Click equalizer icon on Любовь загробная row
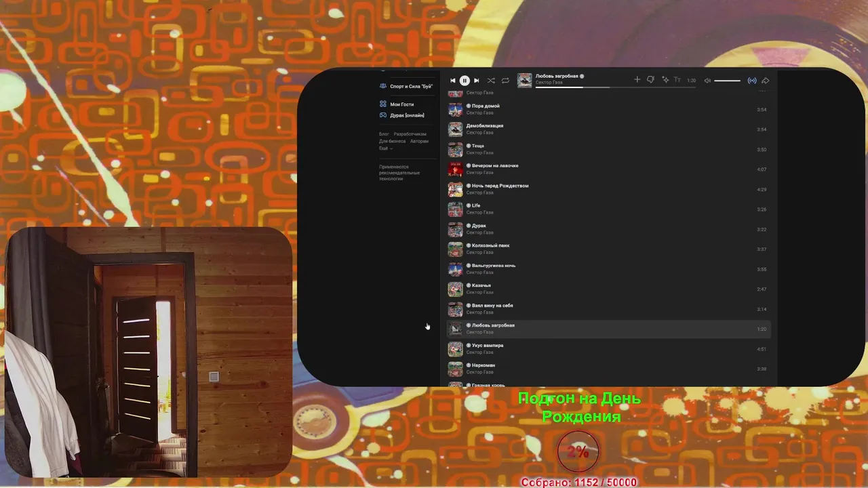 click(x=456, y=329)
